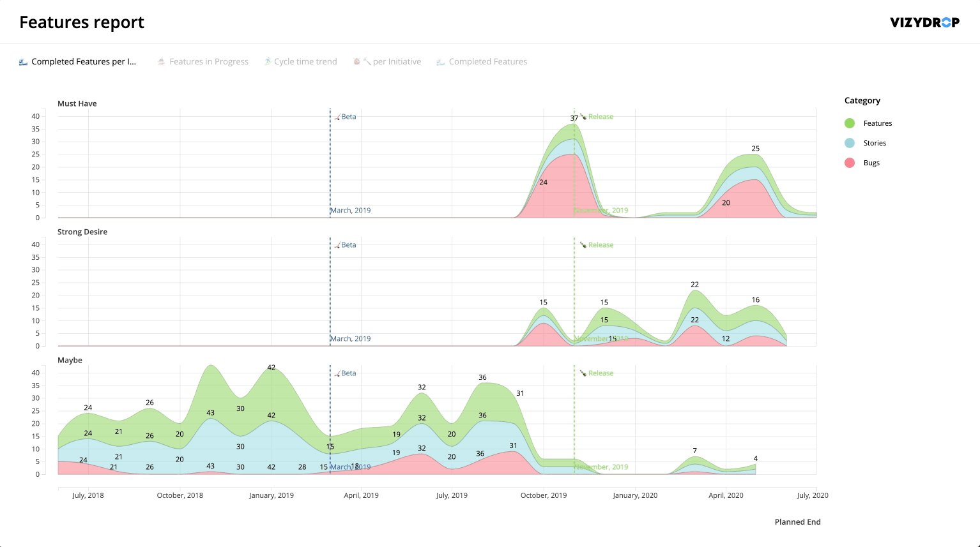Screen dimensions: 980x547
Task: Switch to the Features in Progress tab
Action: click(209, 61)
